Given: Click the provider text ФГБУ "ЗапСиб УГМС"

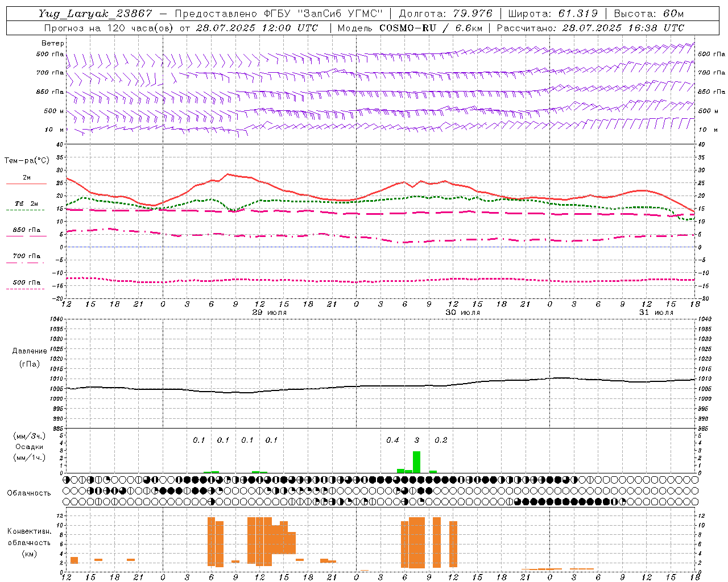Looking at the screenshot, I should coord(323,14).
